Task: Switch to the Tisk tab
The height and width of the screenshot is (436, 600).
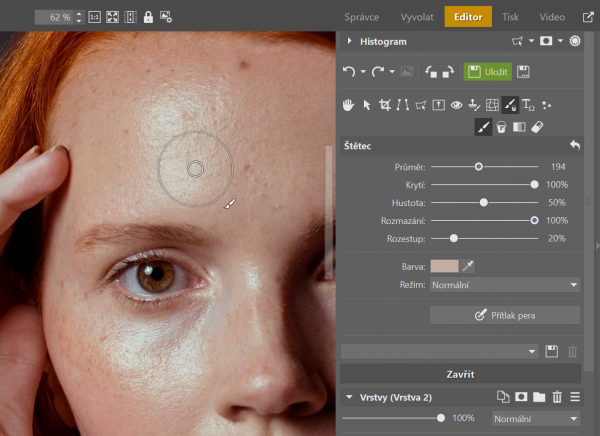Action: tap(510, 17)
